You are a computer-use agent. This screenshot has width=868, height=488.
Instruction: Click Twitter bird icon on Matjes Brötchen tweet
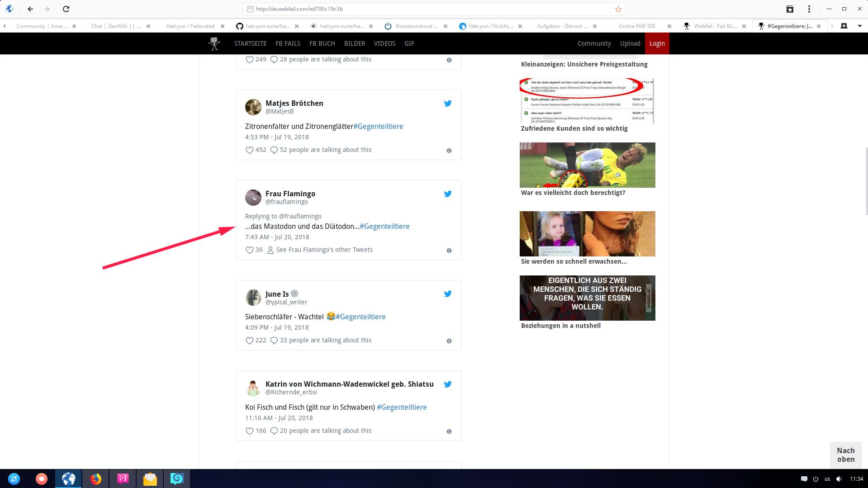pos(447,104)
